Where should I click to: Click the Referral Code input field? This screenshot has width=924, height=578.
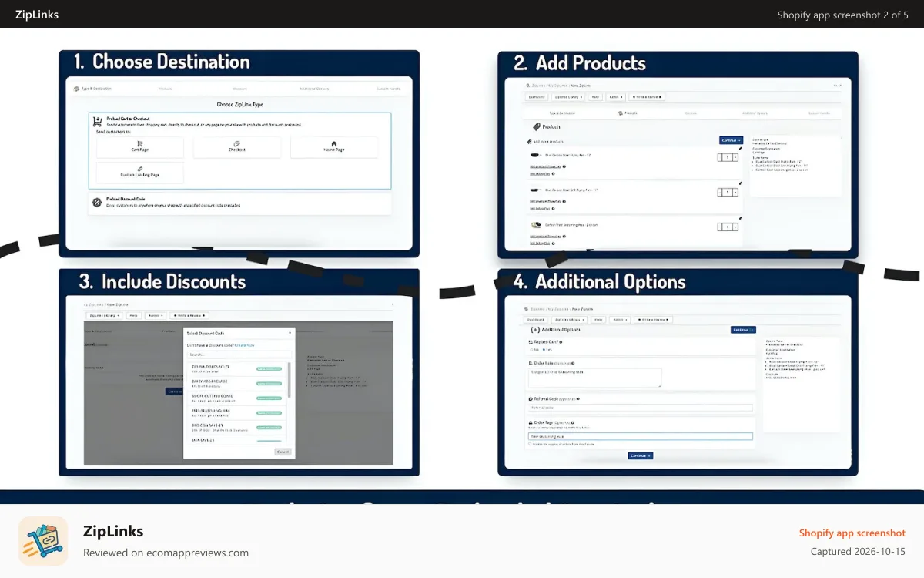(641, 408)
